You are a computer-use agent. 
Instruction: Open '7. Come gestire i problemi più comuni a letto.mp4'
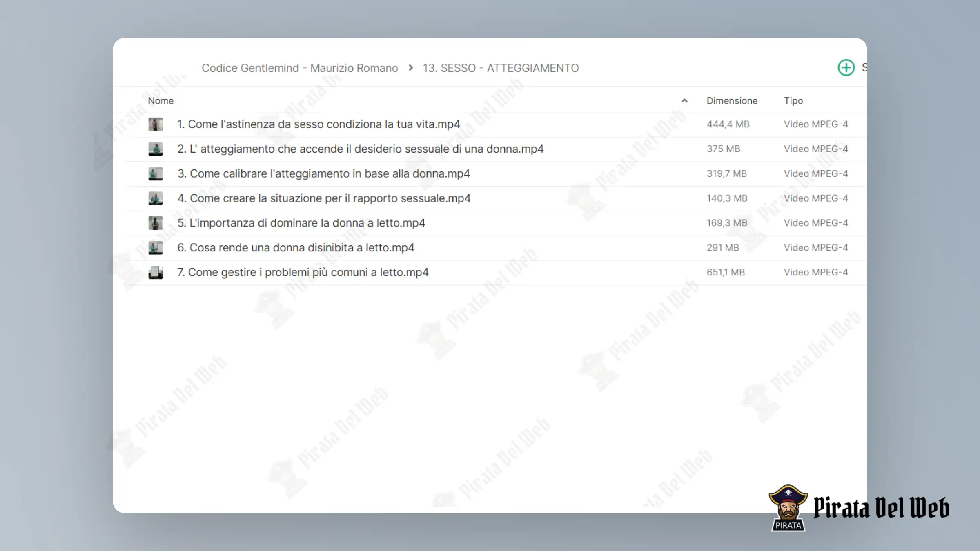(x=303, y=272)
